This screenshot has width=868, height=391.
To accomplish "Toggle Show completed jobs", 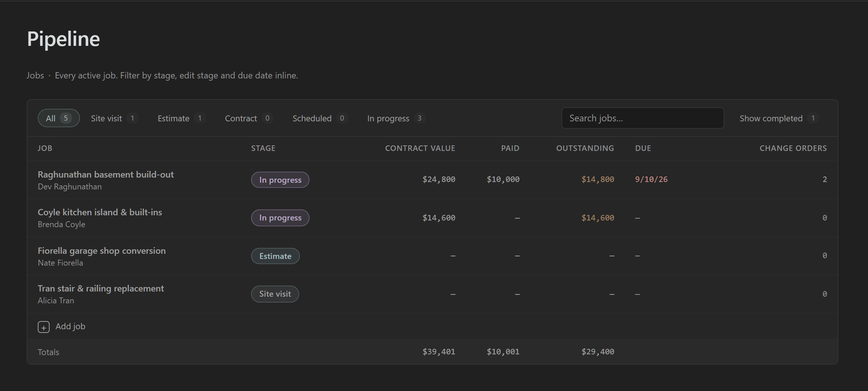I will pos(779,118).
